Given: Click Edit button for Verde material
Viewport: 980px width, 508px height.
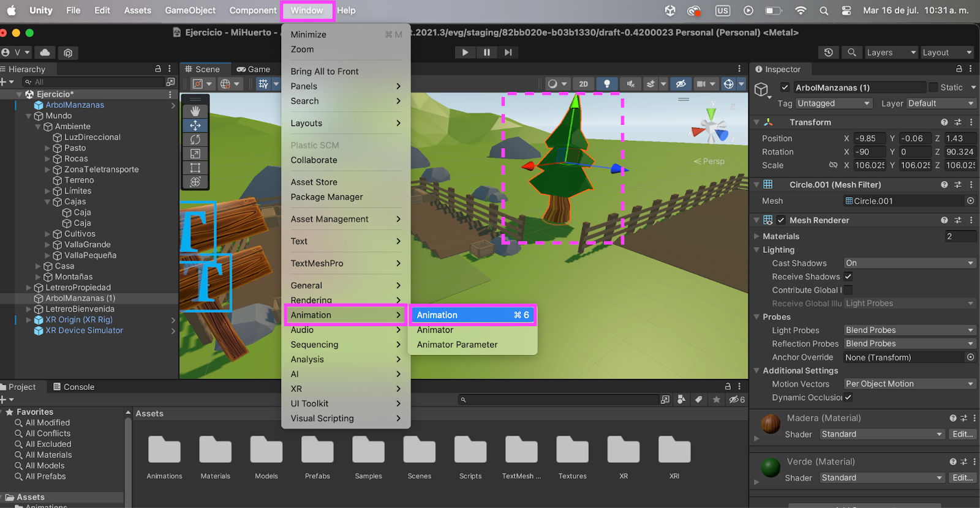Looking at the screenshot, I should (x=962, y=478).
